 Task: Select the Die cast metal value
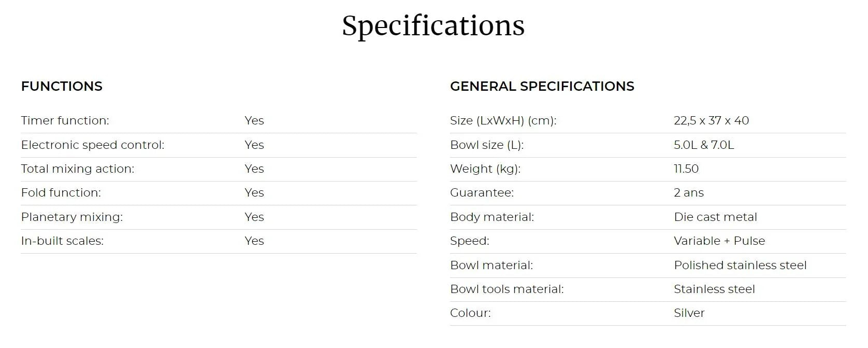[x=715, y=217]
